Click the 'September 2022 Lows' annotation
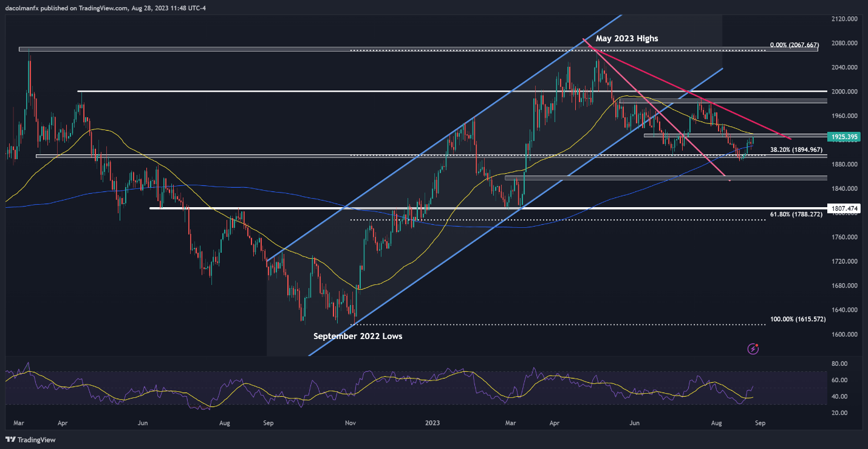The image size is (868, 449). [358, 335]
